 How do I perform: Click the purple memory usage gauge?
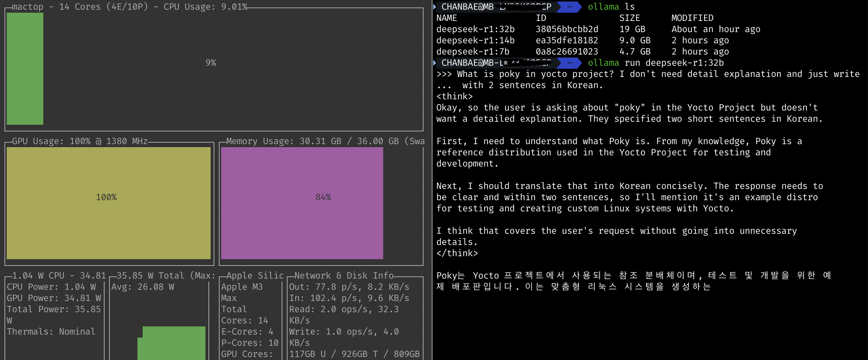[x=302, y=203]
